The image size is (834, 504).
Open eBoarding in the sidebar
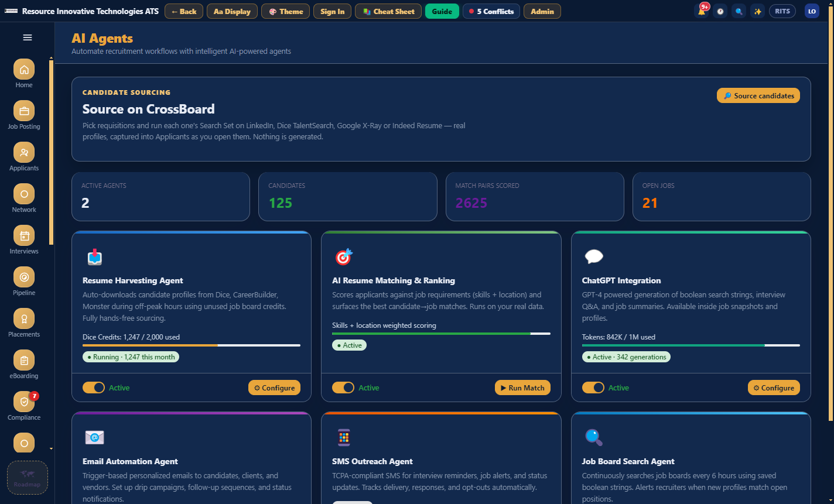(x=24, y=361)
